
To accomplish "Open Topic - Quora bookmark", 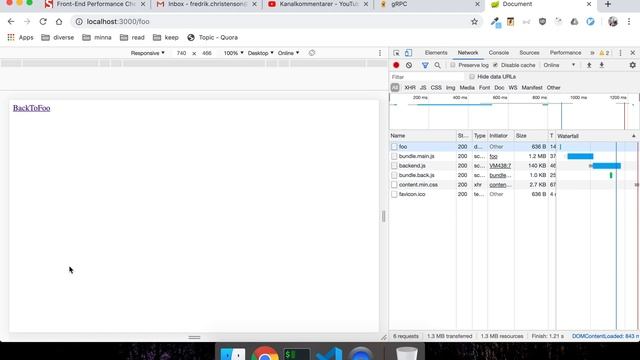I will coord(212,38).
